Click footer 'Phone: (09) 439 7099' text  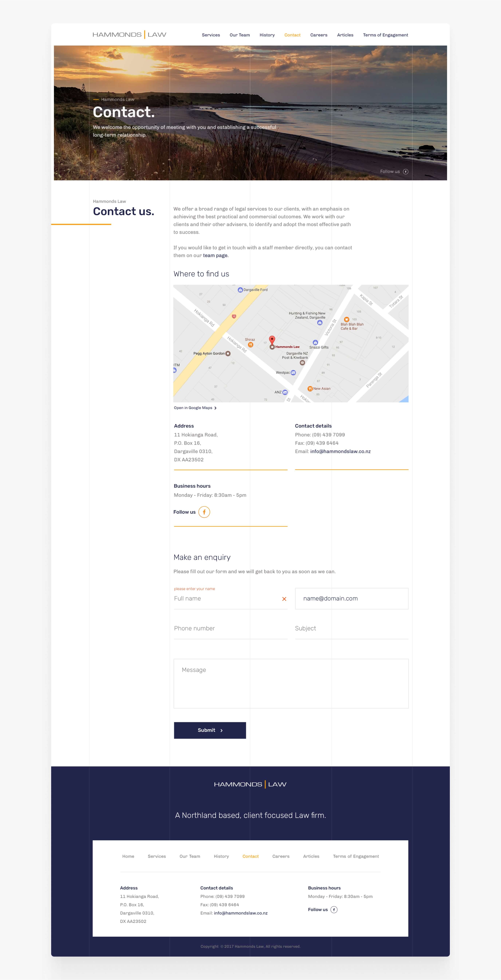(x=222, y=897)
